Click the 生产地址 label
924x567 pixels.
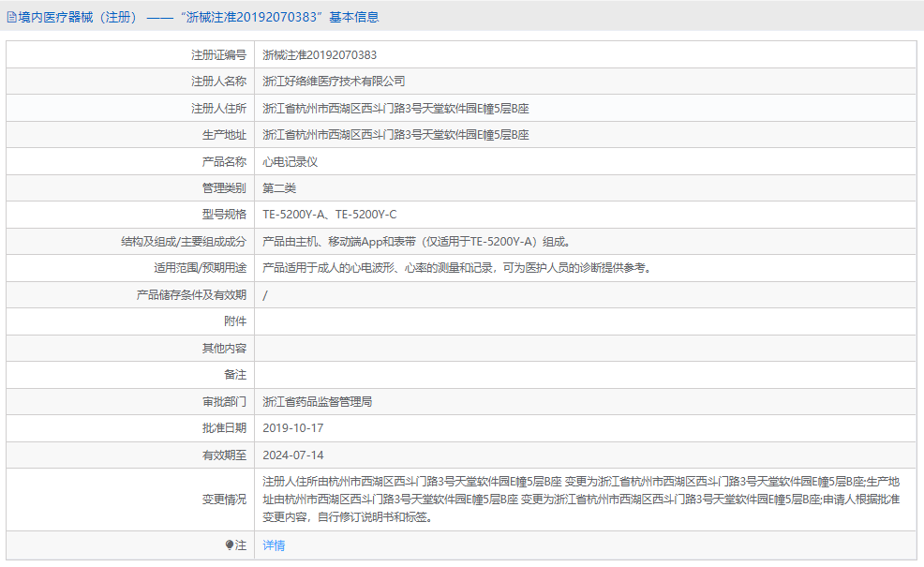point(224,135)
